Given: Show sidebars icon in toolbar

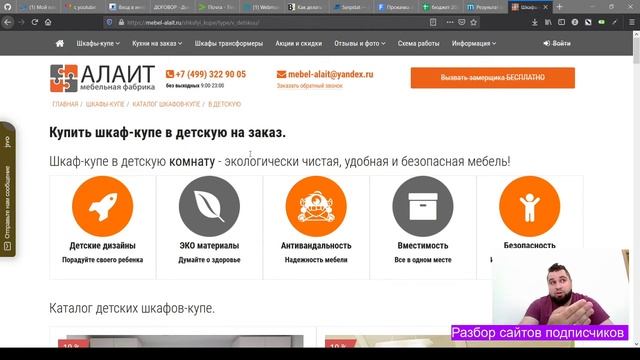Looking at the screenshot, I should coord(561,22).
